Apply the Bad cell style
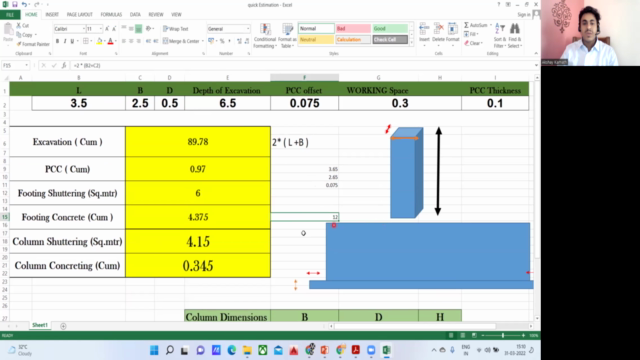 (x=353, y=29)
